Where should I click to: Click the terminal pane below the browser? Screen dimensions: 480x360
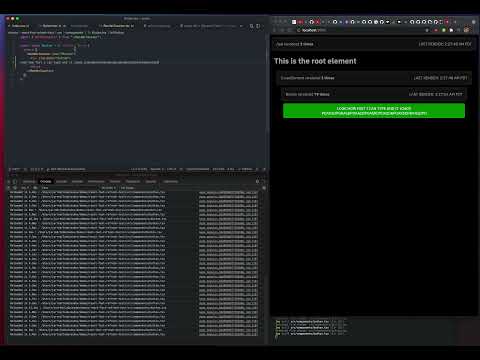(x=375, y=330)
